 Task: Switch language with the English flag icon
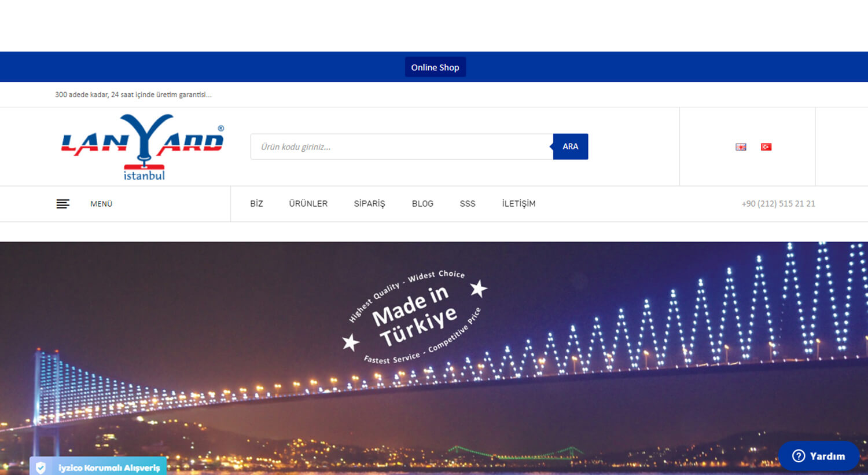pyautogui.click(x=741, y=147)
